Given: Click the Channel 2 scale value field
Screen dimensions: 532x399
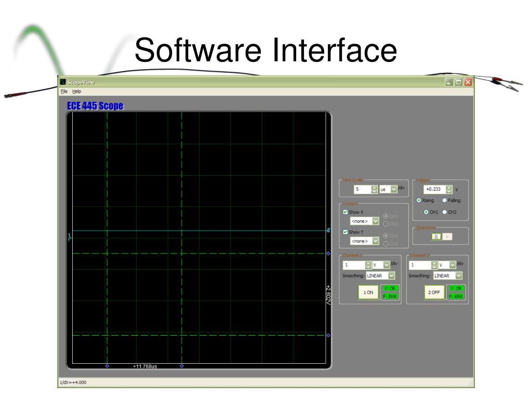Looking at the screenshot, I should [x=420, y=264].
